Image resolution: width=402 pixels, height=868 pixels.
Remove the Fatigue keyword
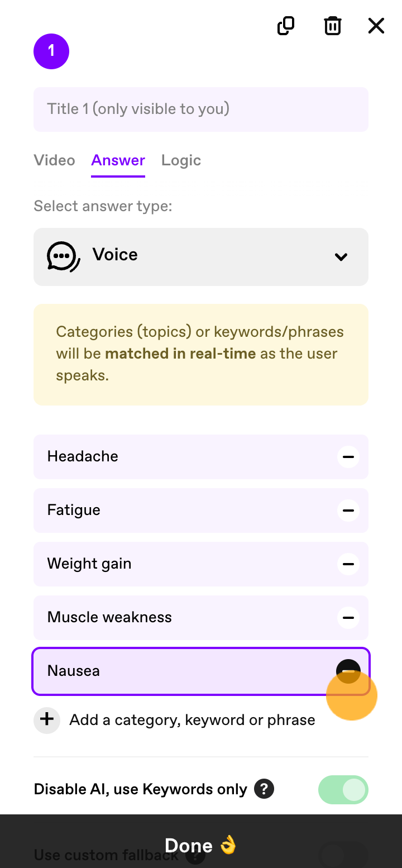point(348,511)
